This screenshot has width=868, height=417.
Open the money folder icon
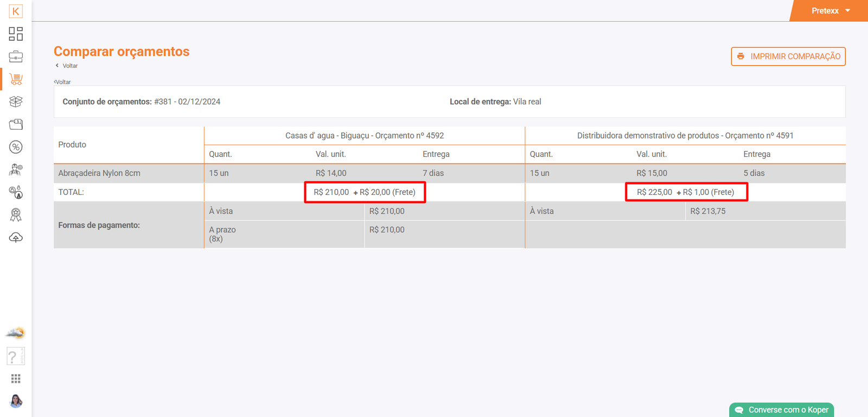pos(16,124)
